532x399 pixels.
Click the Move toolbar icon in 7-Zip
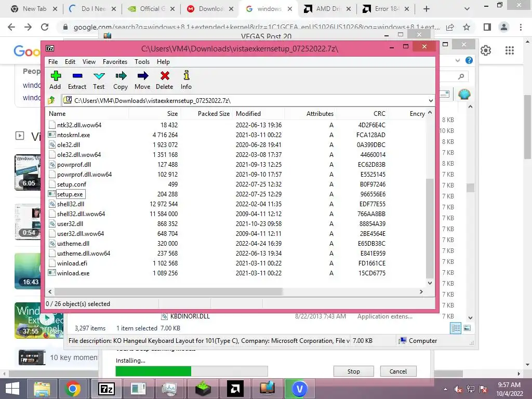click(142, 80)
